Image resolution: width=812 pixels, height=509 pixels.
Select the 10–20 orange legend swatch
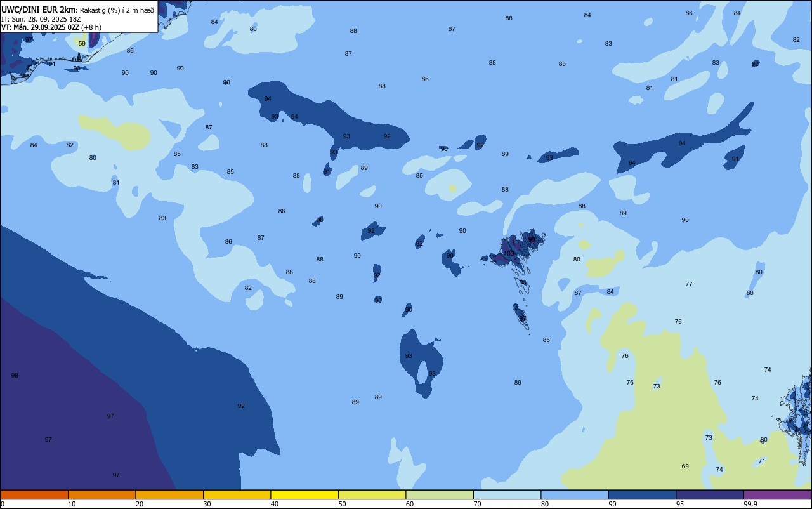(101, 494)
